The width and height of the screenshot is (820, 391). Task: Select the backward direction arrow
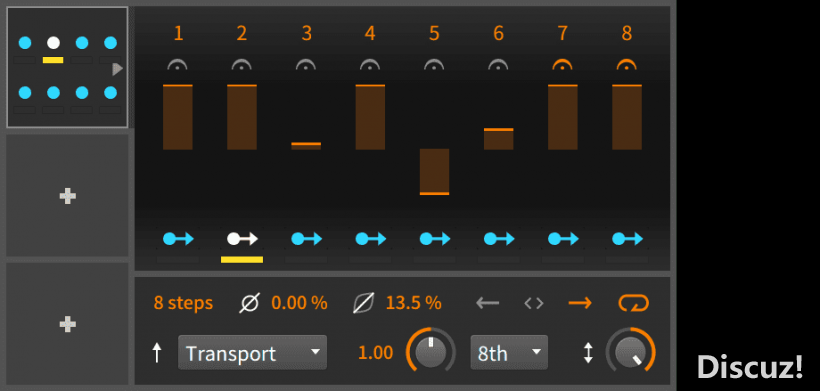487,303
